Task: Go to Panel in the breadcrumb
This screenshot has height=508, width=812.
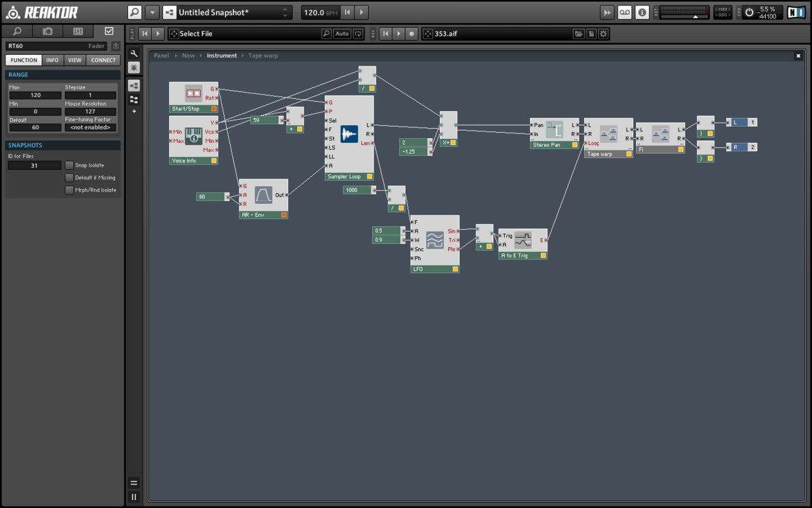Action: click(x=161, y=56)
